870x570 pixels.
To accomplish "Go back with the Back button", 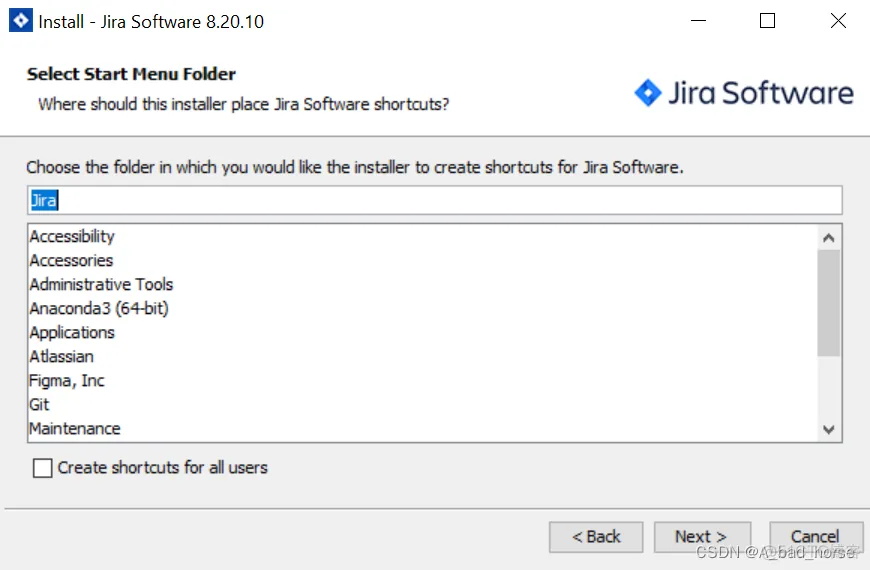I will (x=596, y=537).
